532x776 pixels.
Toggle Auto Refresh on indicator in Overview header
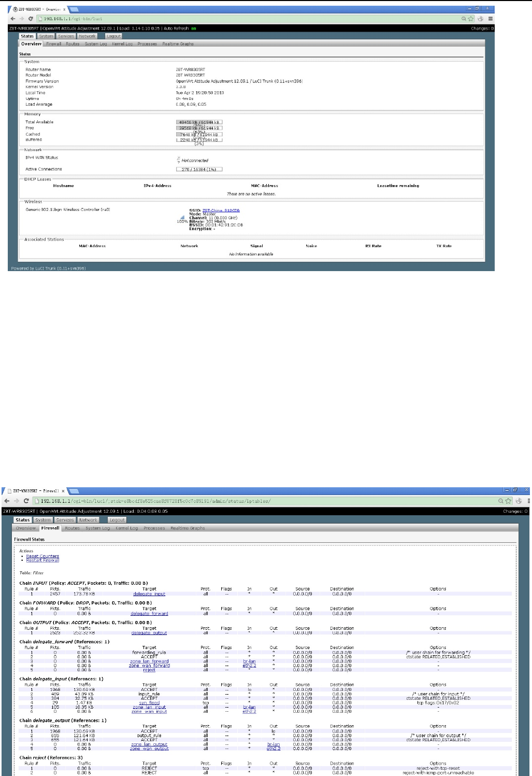pos(194,29)
